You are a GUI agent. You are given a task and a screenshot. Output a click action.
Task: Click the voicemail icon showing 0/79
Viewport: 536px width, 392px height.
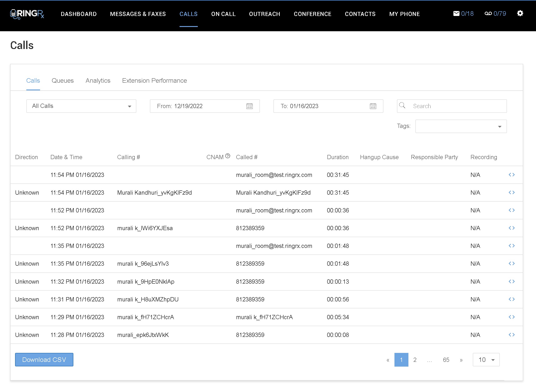(488, 13)
